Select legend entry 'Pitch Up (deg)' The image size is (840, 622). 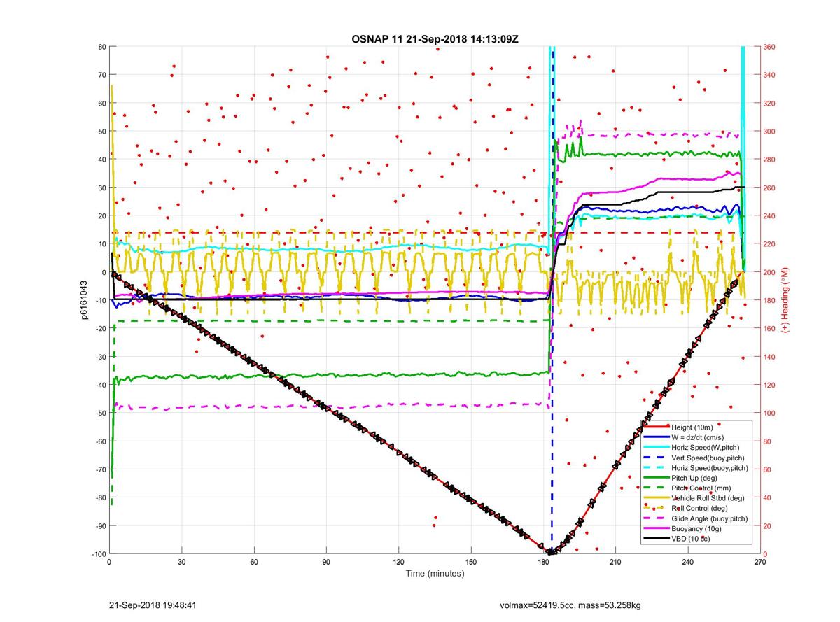pyautogui.click(x=694, y=478)
